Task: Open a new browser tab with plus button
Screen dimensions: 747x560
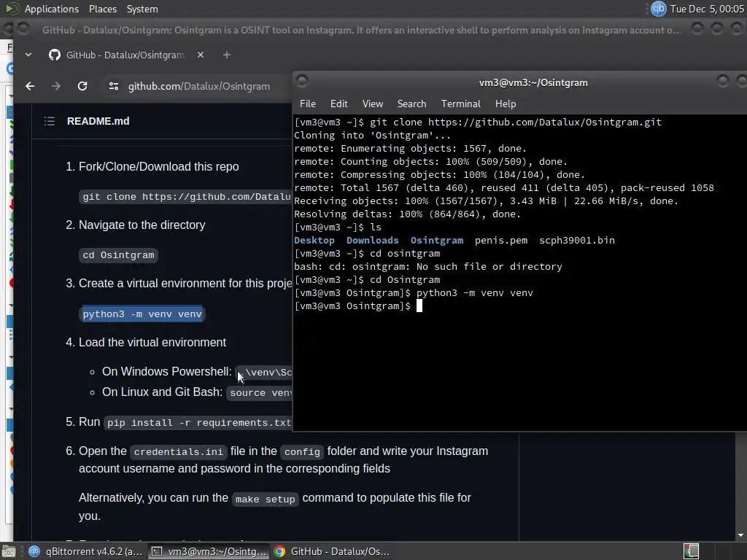Action: click(227, 55)
